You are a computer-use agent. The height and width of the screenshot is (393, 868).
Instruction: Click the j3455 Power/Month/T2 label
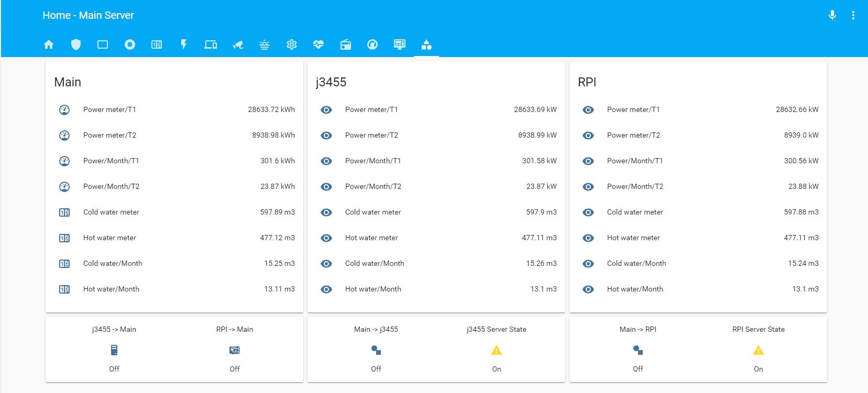pyautogui.click(x=373, y=186)
